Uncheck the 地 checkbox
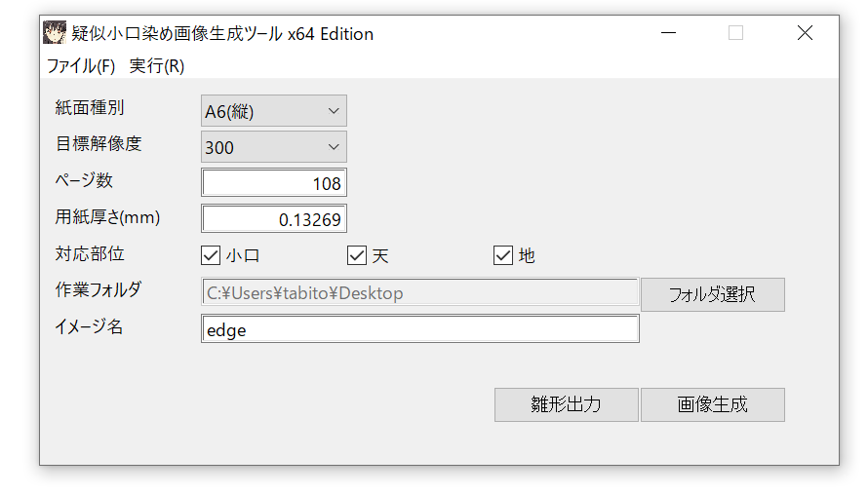The image size is (868, 495). 503,255
